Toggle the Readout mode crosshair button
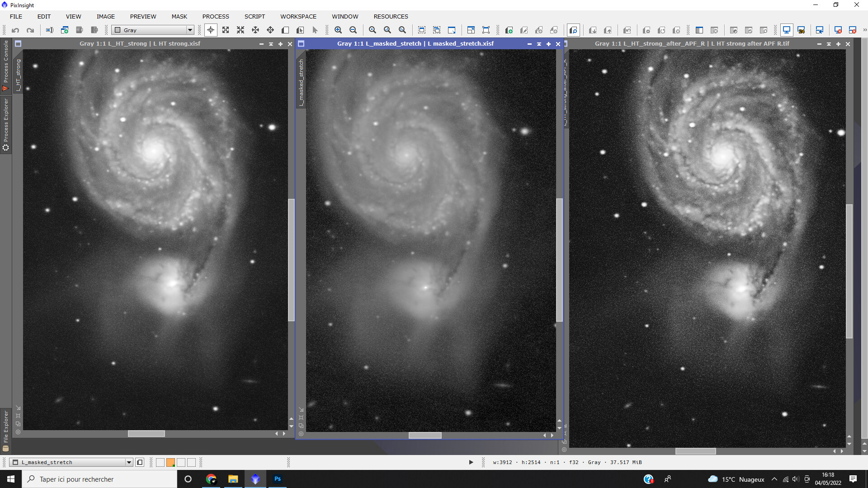This screenshot has height=488, width=868. (211, 30)
